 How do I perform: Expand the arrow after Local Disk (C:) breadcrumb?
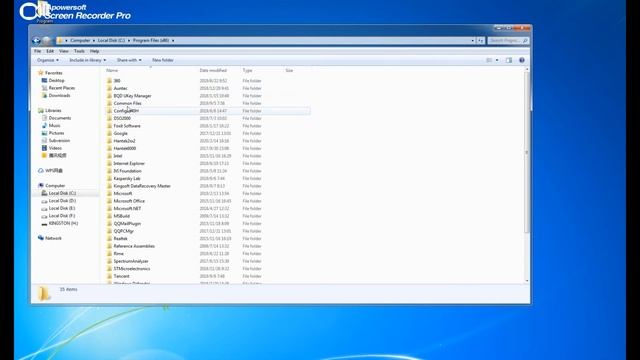pyautogui.click(x=129, y=40)
